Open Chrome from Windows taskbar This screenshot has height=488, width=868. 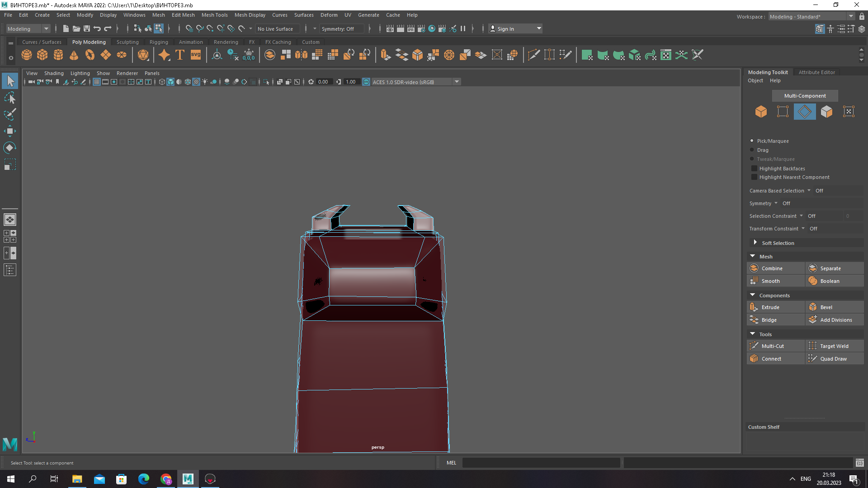pos(166,479)
